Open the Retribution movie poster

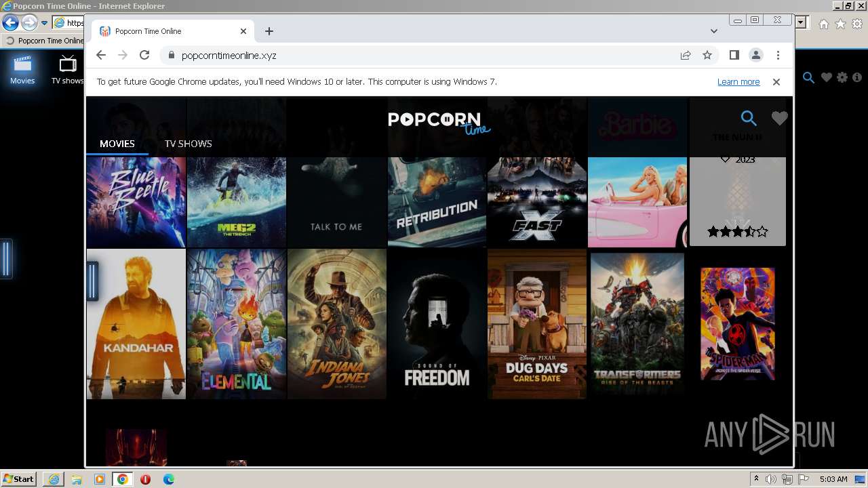coord(437,203)
